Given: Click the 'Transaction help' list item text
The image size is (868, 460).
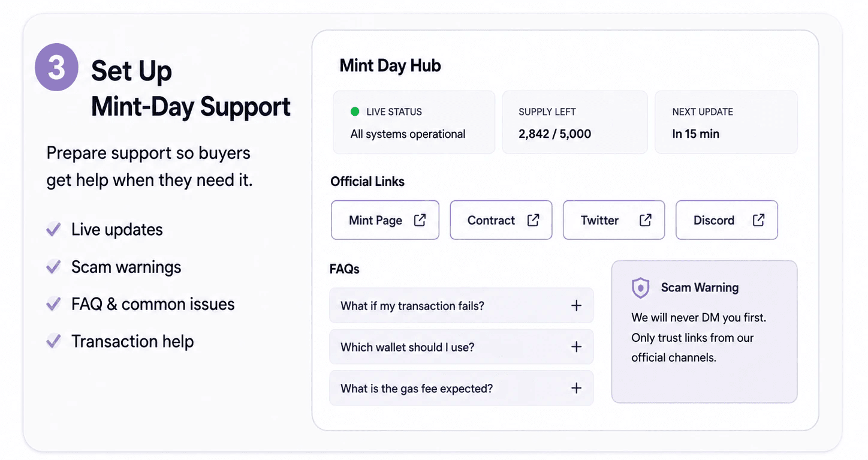Looking at the screenshot, I should coord(132,341).
